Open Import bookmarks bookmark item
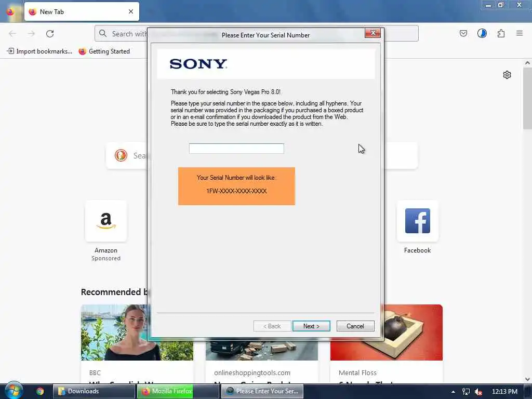This screenshot has height=399, width=532. coord(39,51)
